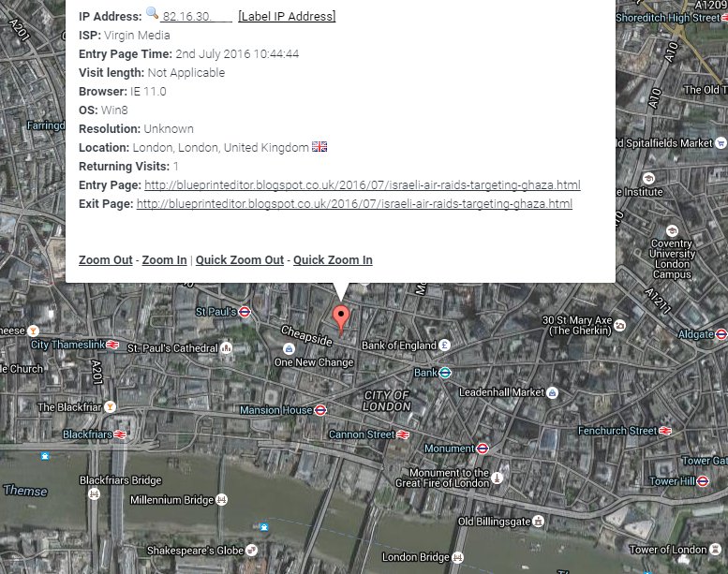Select Aldgate underground station icon

click(721, 334)
